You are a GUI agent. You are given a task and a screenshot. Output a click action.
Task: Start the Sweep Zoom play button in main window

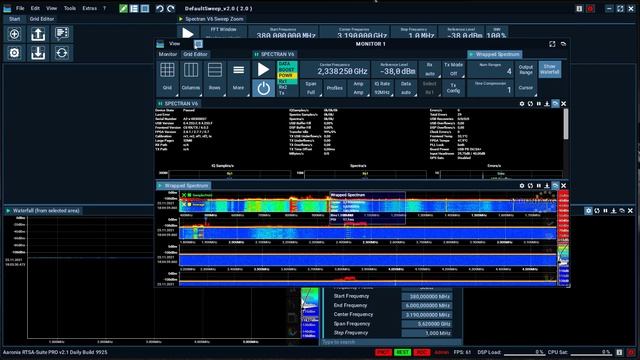[x=188, y=33]
